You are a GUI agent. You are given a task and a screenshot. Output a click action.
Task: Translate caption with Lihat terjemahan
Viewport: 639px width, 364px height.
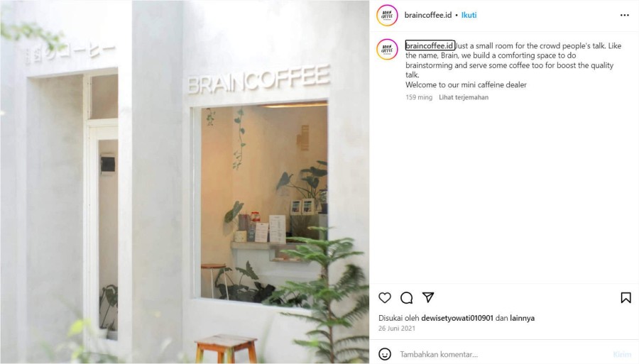[x=464, y=97]
